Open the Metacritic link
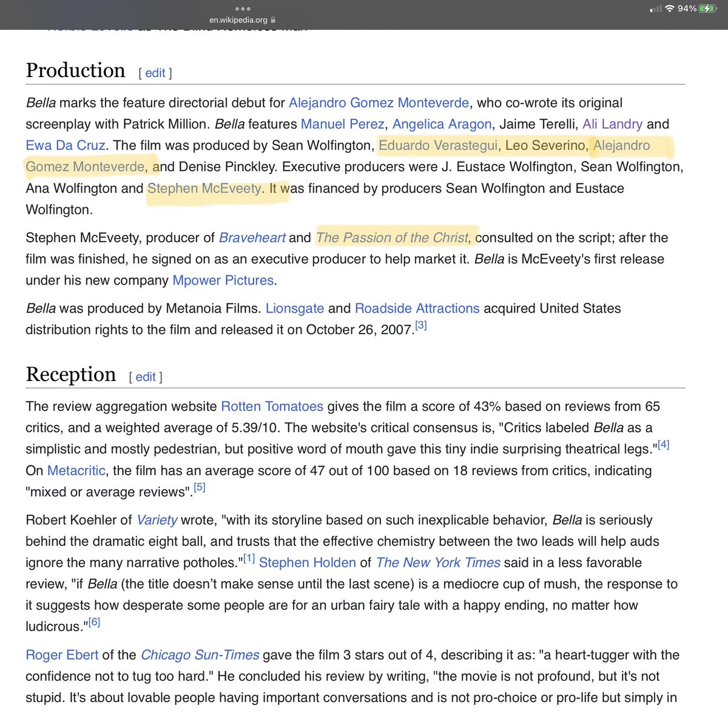 coord(76,470)
